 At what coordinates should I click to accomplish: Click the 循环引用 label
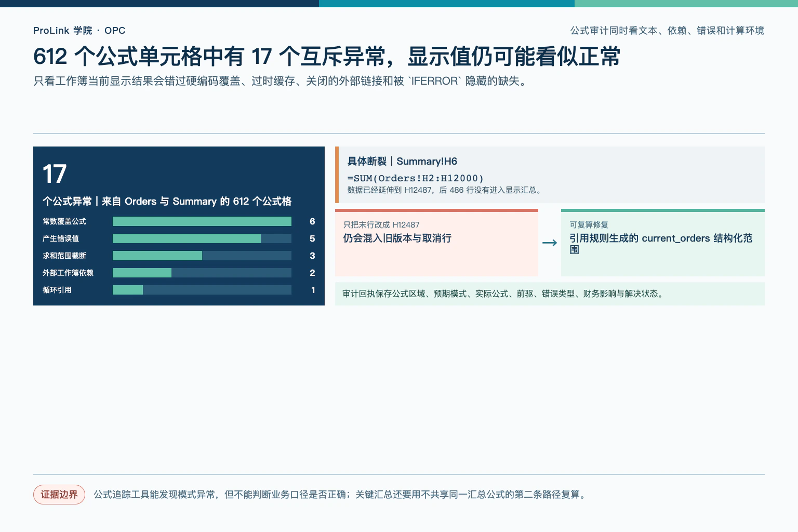[57, 290]
